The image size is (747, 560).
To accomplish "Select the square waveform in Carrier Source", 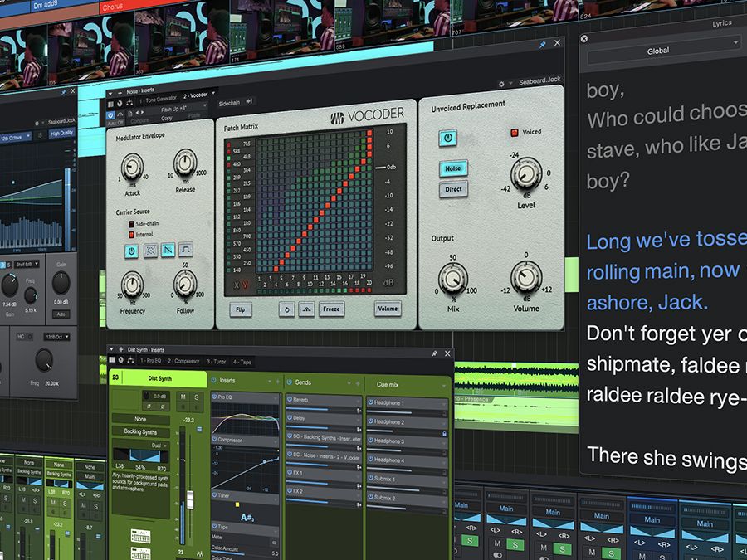I will tap(186, 249).
